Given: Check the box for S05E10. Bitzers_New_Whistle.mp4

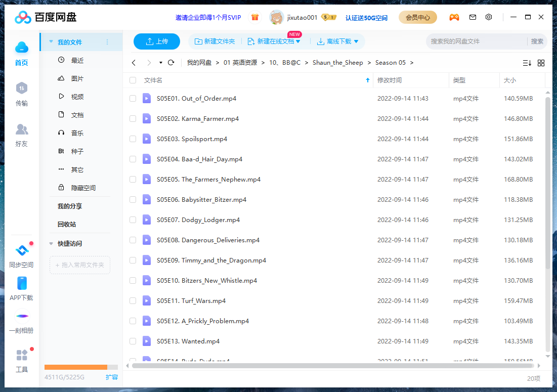Looking at the screenshot, I should tap(133, 281).
